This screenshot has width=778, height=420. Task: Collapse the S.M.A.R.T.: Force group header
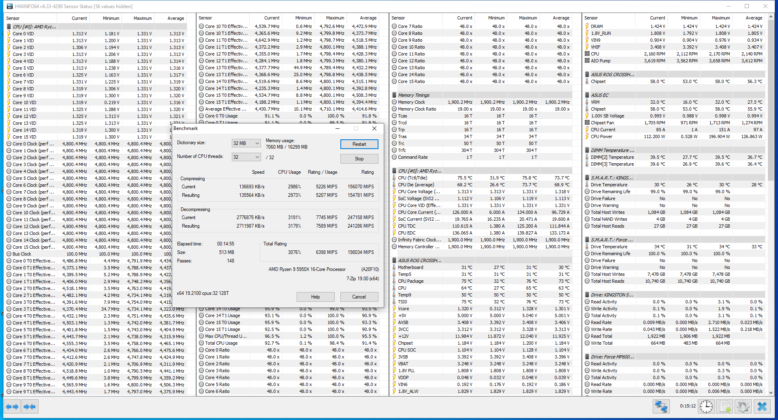pos(674,240)
